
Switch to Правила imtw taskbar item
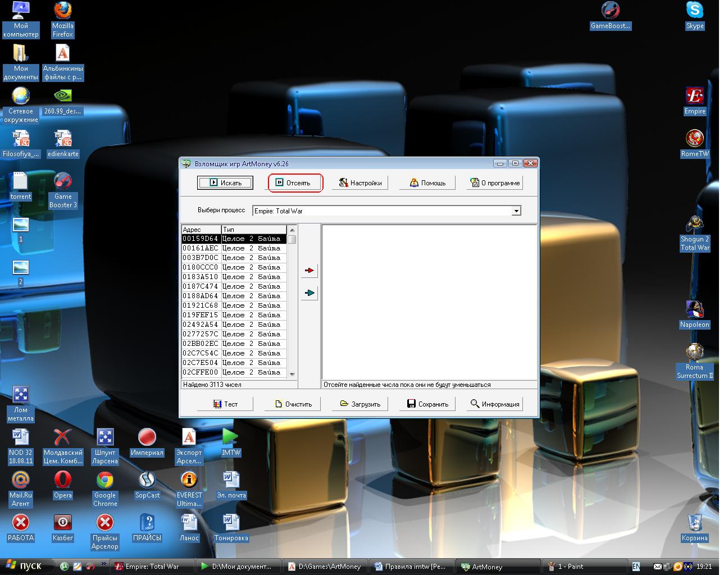click(412, 567)
